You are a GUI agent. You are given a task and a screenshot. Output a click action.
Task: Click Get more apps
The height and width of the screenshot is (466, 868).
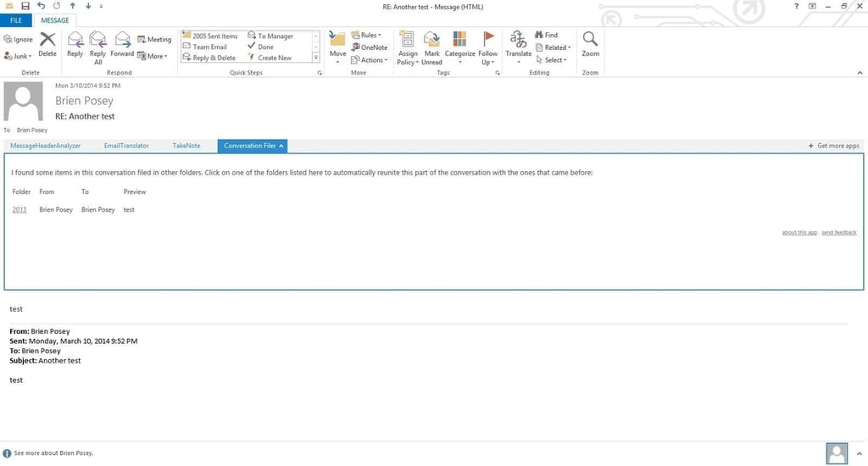pyautogui.click(x=834, y=146)
